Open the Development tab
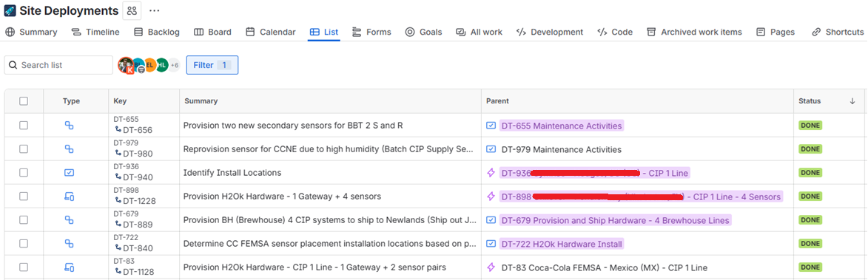The image size is (868, 280). [x=550, y=32]
